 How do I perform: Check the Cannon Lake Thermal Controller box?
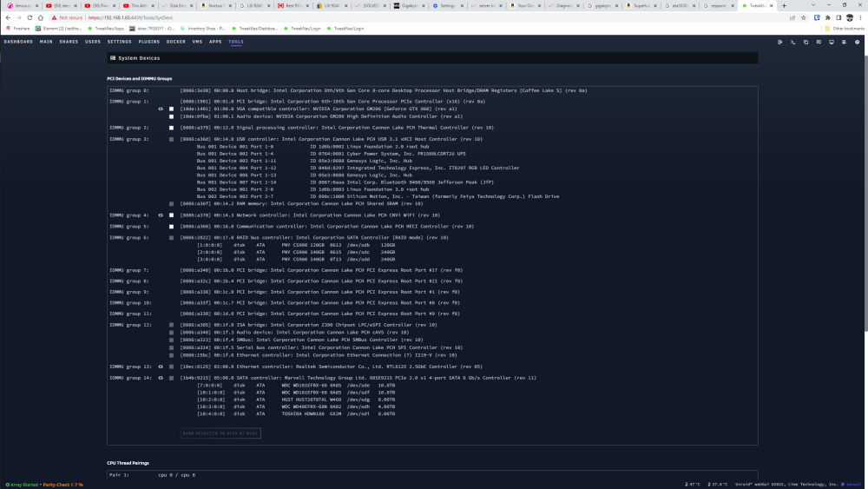coord(171,128)
